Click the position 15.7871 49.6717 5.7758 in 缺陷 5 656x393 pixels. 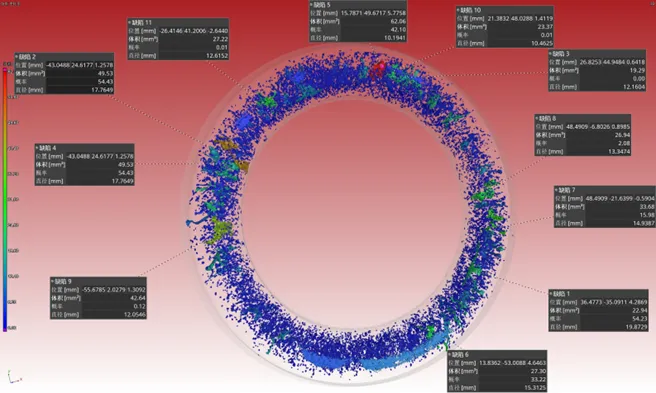[373, 13]
